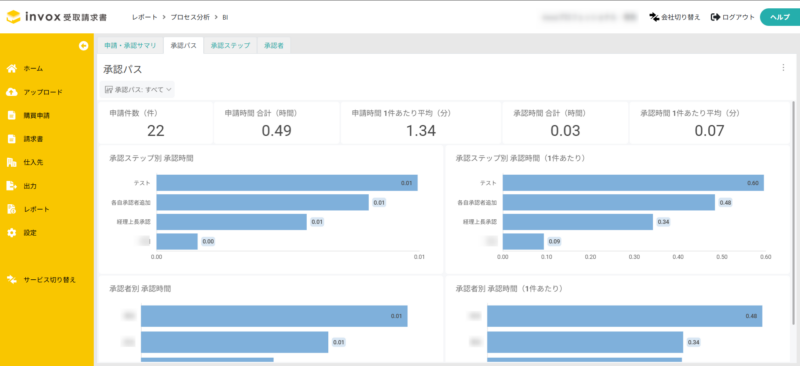800x366 pixels.
Task: Click the レポート report icon
Action: (12, 209)
